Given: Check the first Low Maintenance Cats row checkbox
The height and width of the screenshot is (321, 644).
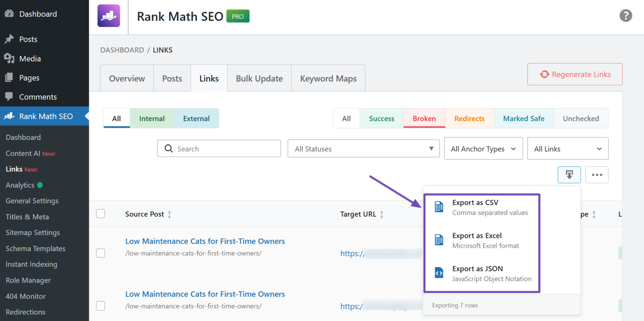Looking at the screenshot, I should [x=100, y=253].
